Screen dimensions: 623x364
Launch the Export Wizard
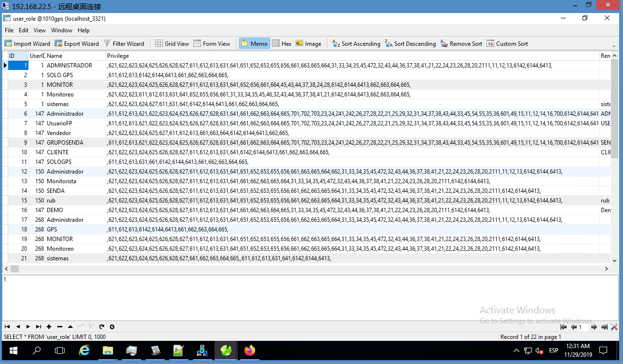77,43
